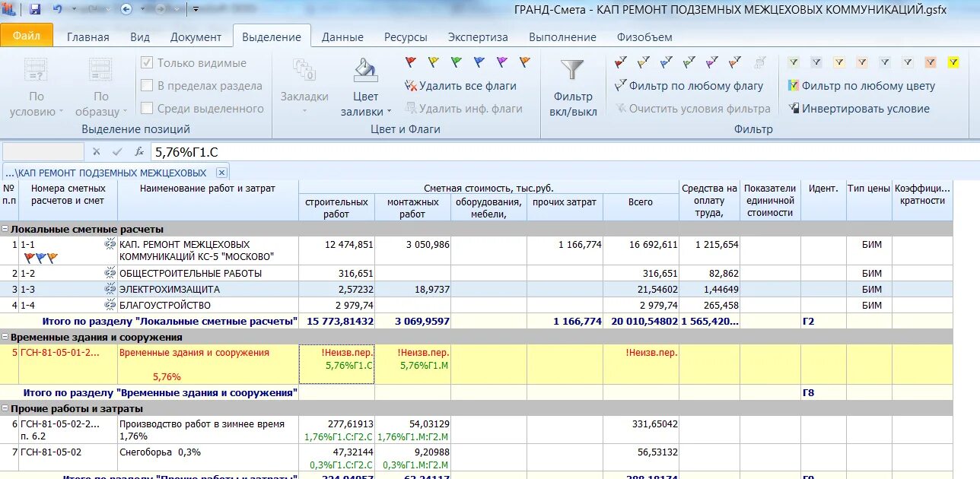Image resolution: width=980 pixels, height=479 pixels.
Task: Click the По условию selection icon
Action: [37, 70]
